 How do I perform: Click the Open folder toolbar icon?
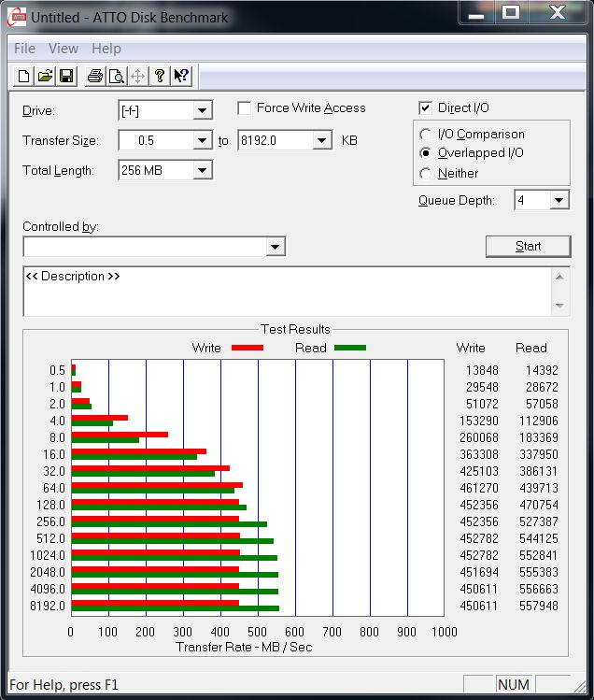[45, 77]
